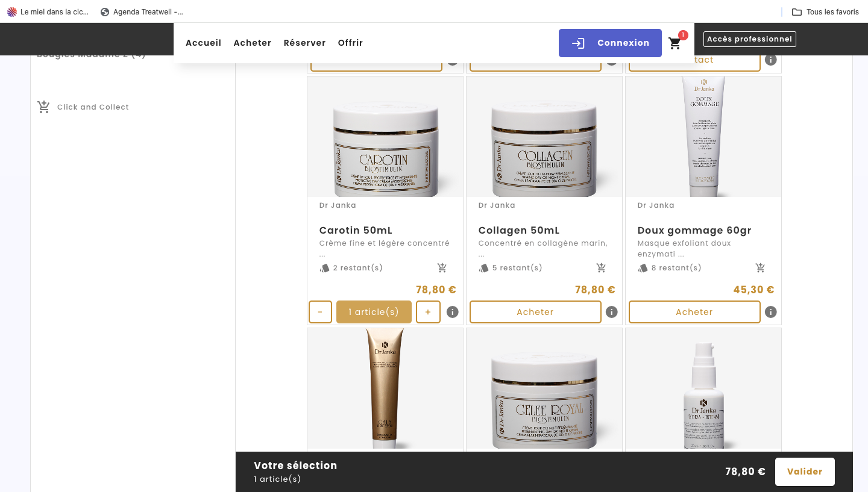
Task: Click description 'Masque exfoliant doux enzymati'
Action: pyautogui.click(x=684, y=249)
